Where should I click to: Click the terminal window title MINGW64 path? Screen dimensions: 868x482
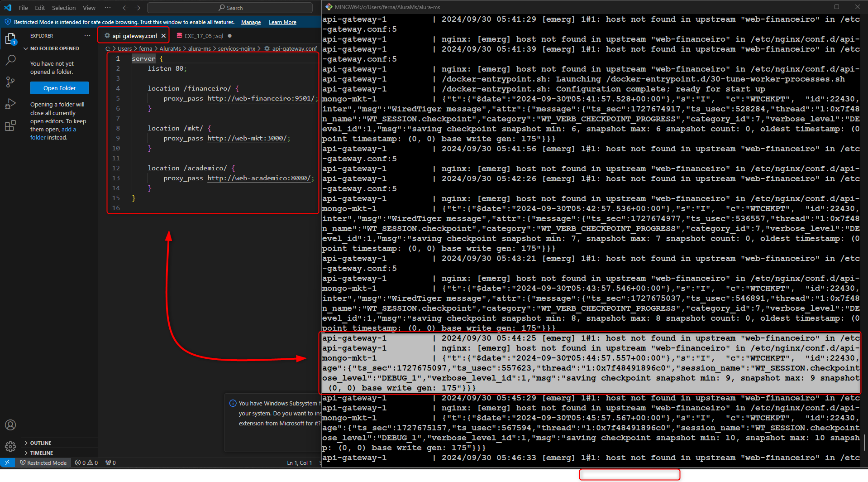coord(387,7)
